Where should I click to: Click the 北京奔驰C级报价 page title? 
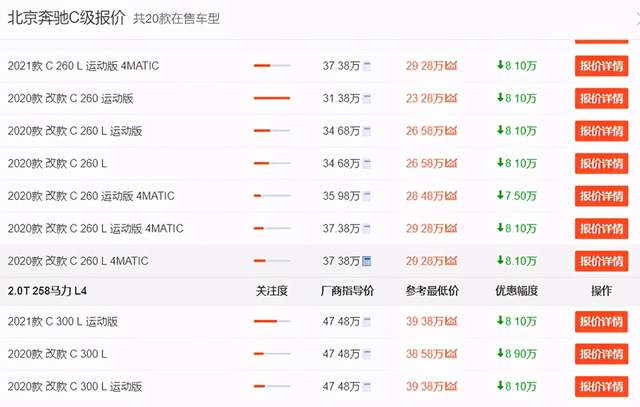coord(66,18)
